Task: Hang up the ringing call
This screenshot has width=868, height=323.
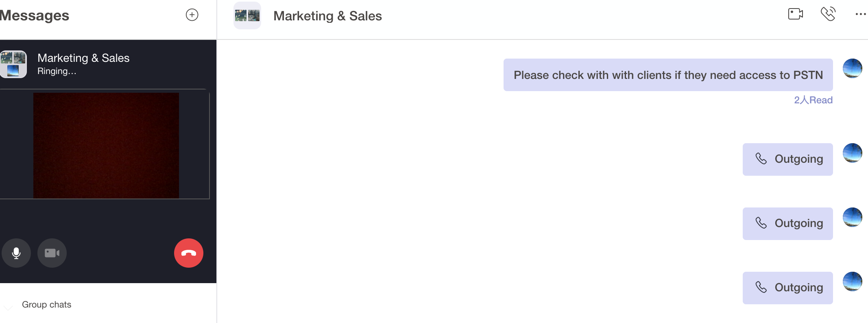Action: click(x=189, y=253)
